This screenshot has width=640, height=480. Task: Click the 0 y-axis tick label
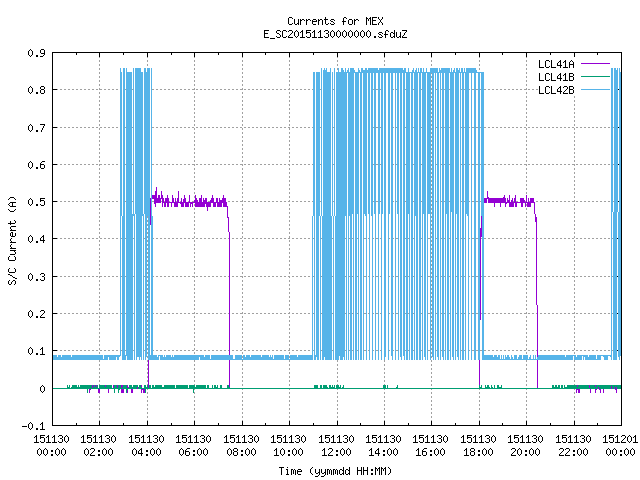[42, 389]
